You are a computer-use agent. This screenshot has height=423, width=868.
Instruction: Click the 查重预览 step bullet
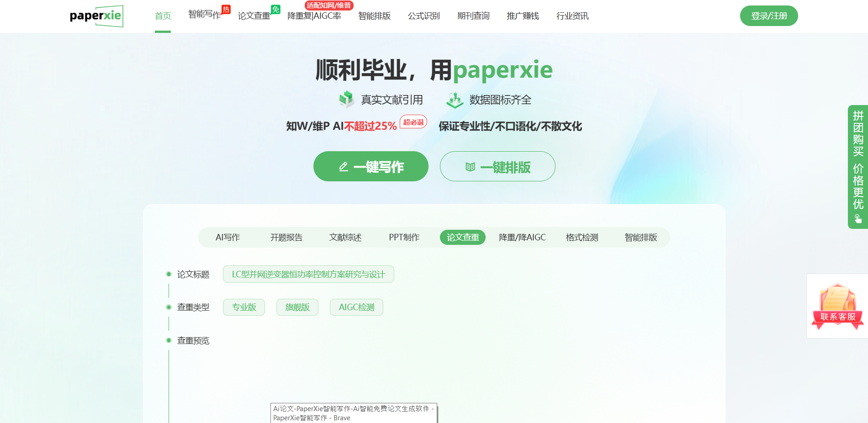click(169, 340)
